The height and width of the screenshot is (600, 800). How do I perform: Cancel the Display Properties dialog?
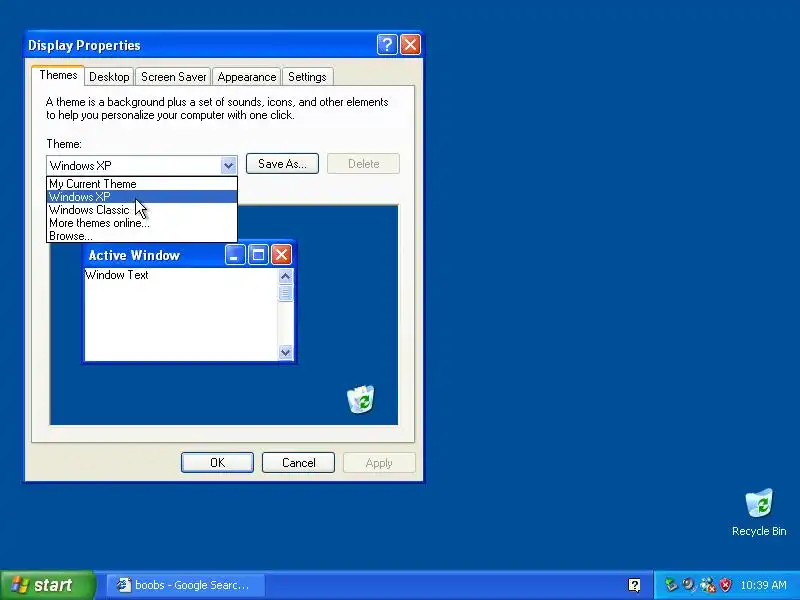click(x=298, y=463)
